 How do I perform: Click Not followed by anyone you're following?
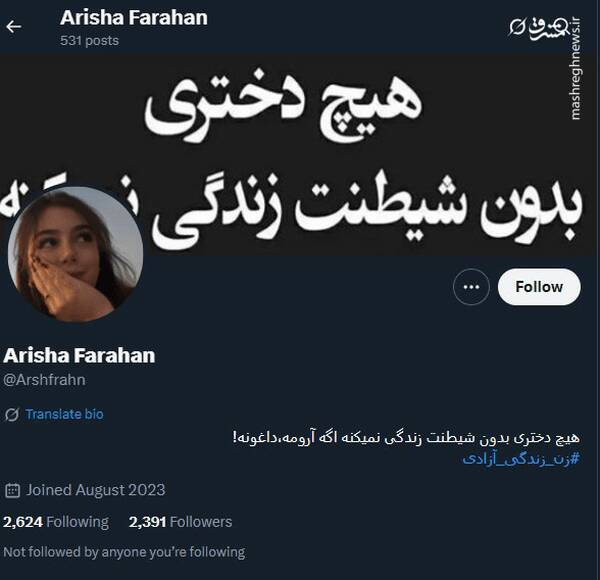[x=124, y=552]
